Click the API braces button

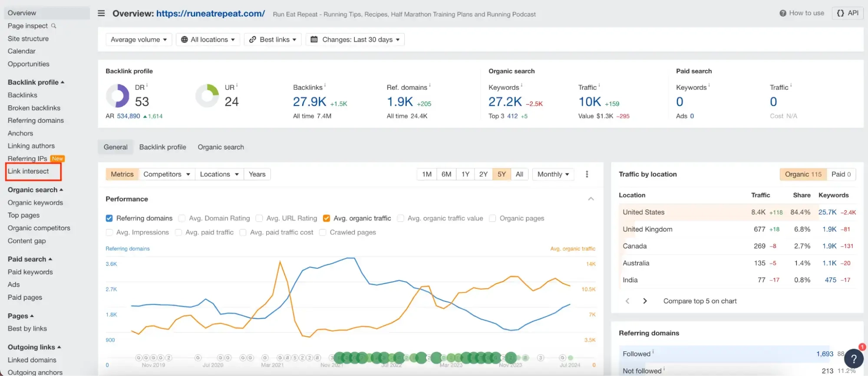click(x=848, y=13)
